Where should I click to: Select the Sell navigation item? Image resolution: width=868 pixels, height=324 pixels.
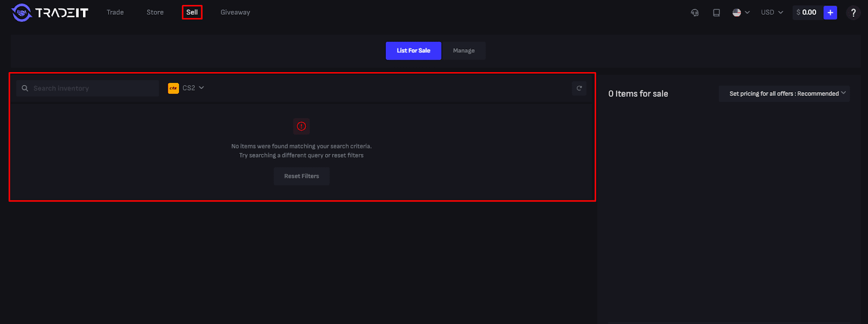pyautogui.click(x=192, y=12)
